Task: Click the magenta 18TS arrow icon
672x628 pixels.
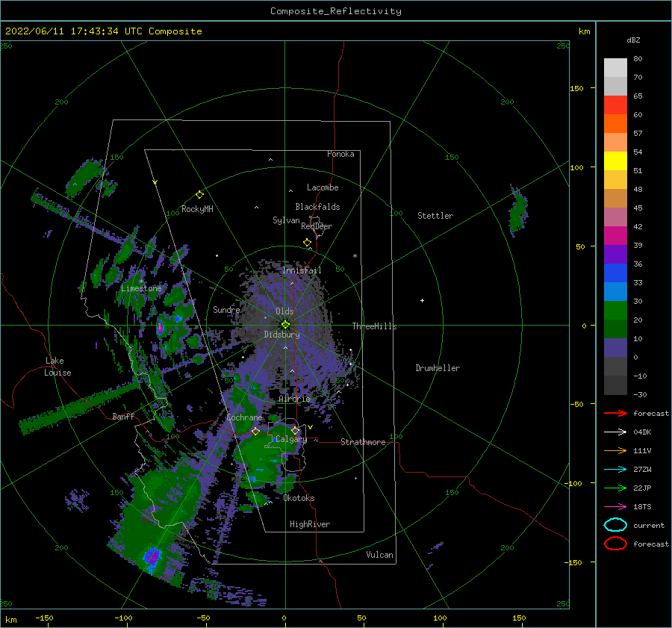Action: [615, 507]
